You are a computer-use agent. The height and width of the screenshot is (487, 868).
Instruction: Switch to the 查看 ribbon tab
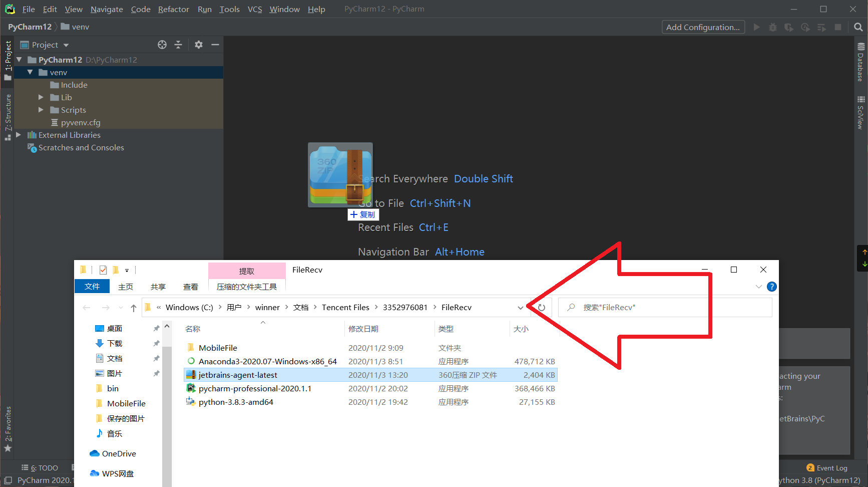pos(190,286)
